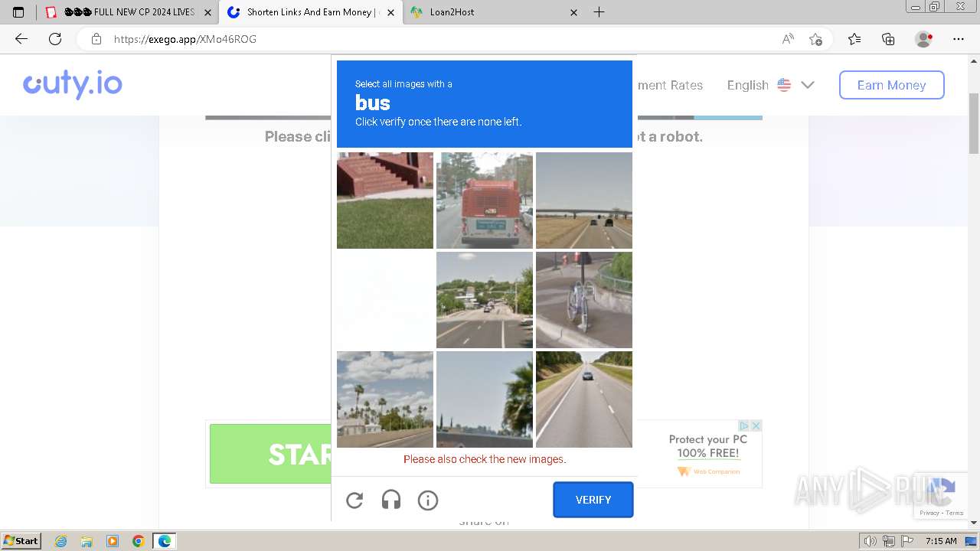Screen dimensions: 980x551
Task: Open the Favorites list
Action: [854, 39]
